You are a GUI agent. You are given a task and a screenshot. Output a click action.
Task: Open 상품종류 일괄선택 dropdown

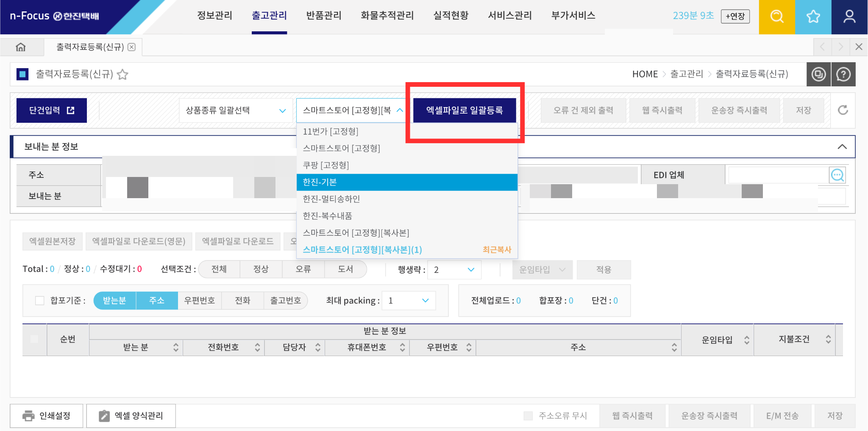click(x=236, y=111)
